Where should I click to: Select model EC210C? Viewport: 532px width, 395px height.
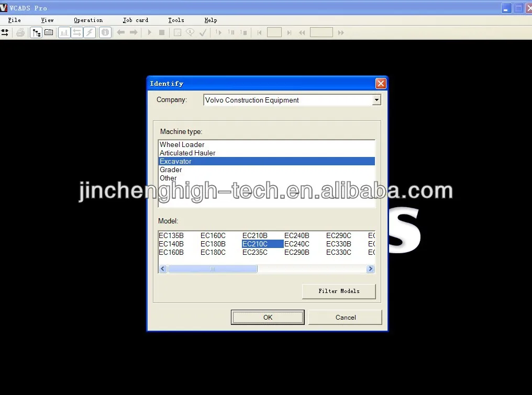click(263, 244)
